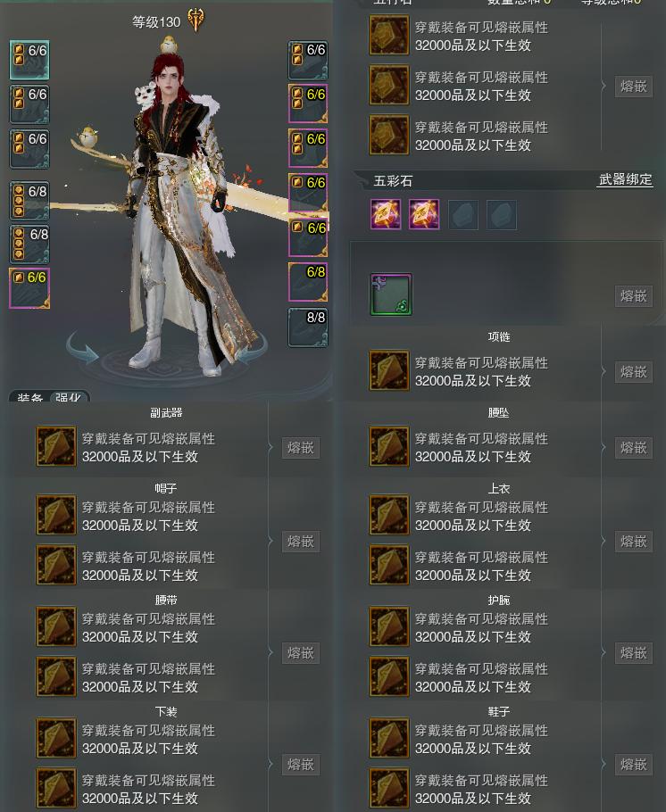Select the second five-color stone icon

pyautogui.click(x=424, y=214)
